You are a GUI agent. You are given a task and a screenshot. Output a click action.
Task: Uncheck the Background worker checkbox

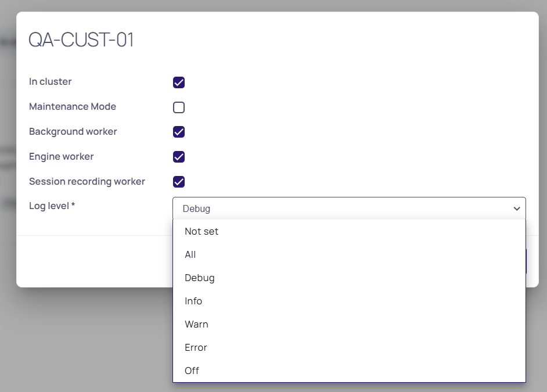click(179, 132)
